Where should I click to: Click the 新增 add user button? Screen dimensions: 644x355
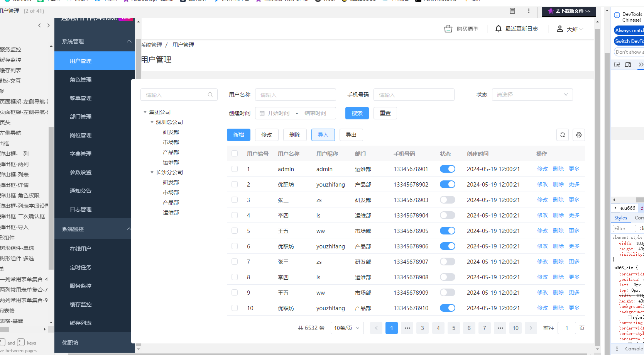click(x=238, y=135)
